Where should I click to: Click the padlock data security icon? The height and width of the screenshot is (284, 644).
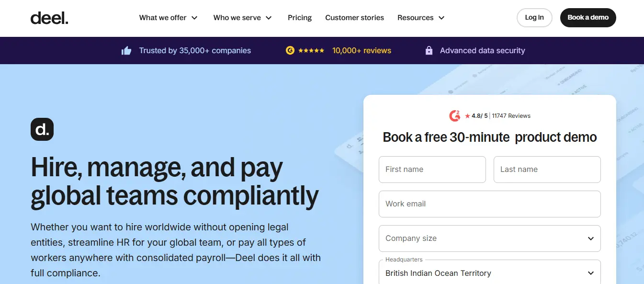[429, 50]
